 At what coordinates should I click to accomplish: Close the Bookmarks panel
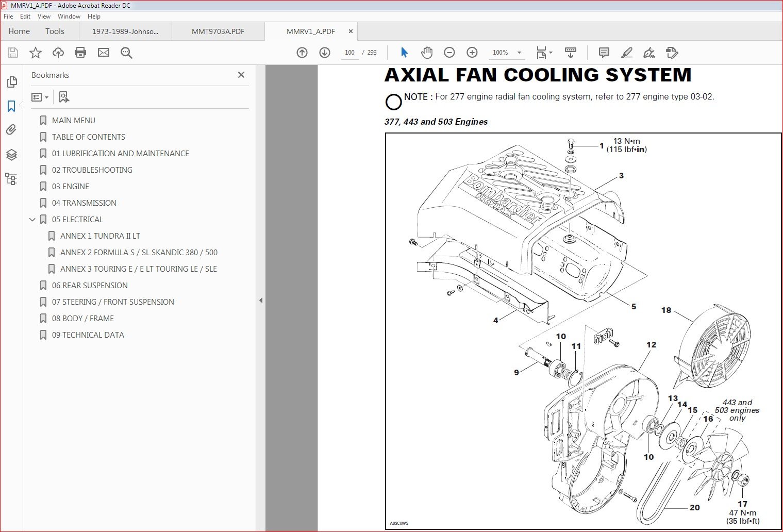241,75
